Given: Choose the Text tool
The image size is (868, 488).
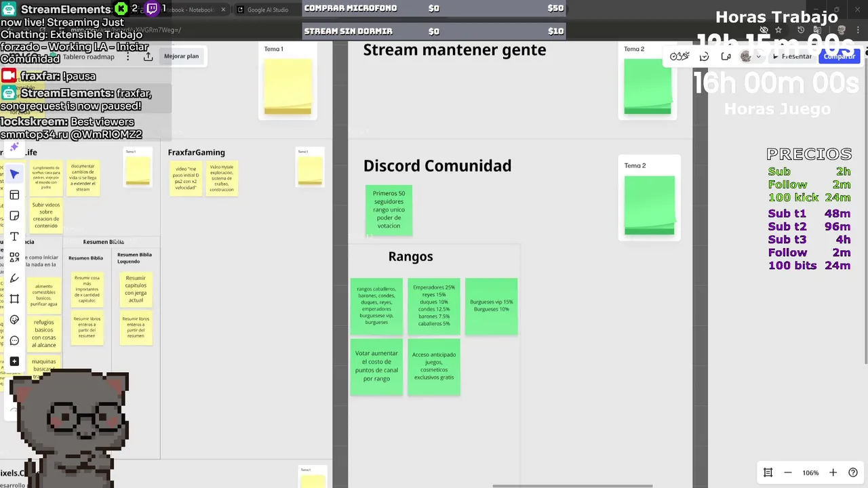Looking at the screenshot, I should [x=14, y=237].
